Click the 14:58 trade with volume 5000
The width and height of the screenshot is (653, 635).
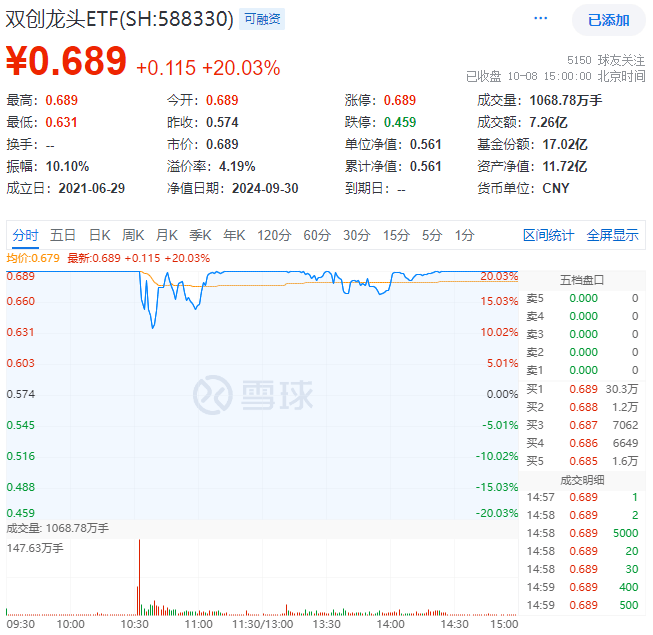click(x=582, y=533)
